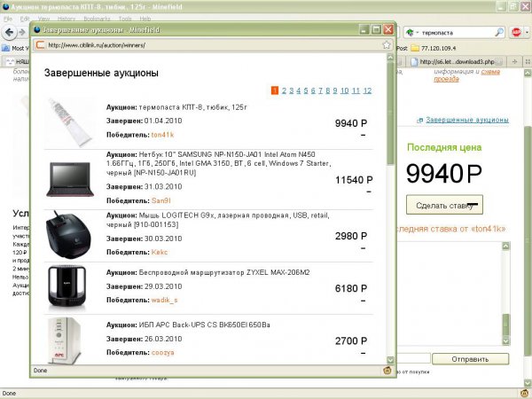Go to page 10 of finished auctions
The height and width of the screenshot is (399, 532).
344,90
